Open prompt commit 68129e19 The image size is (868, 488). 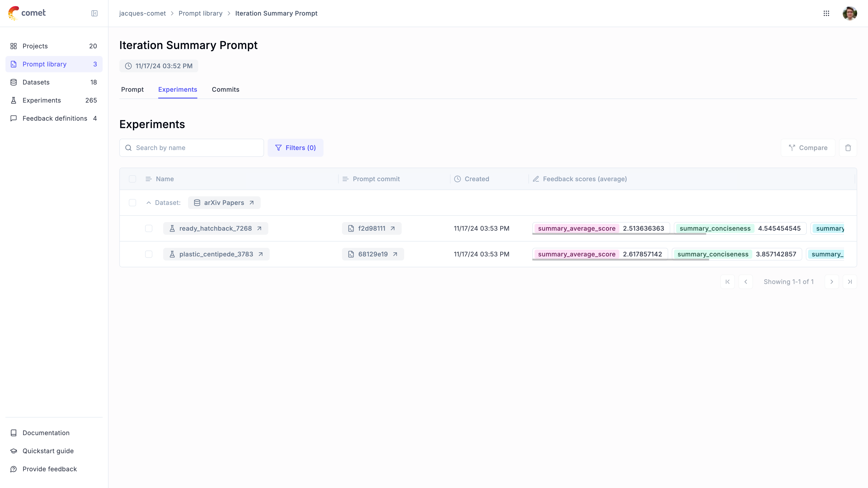pos(373,254)
